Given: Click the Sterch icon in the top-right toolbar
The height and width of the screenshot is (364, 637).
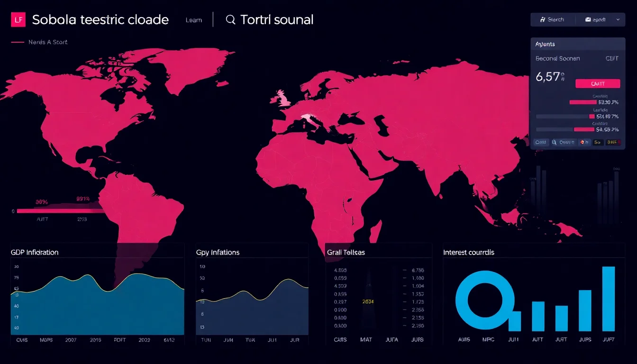Looking at the screenshot, I should [543, 19].
